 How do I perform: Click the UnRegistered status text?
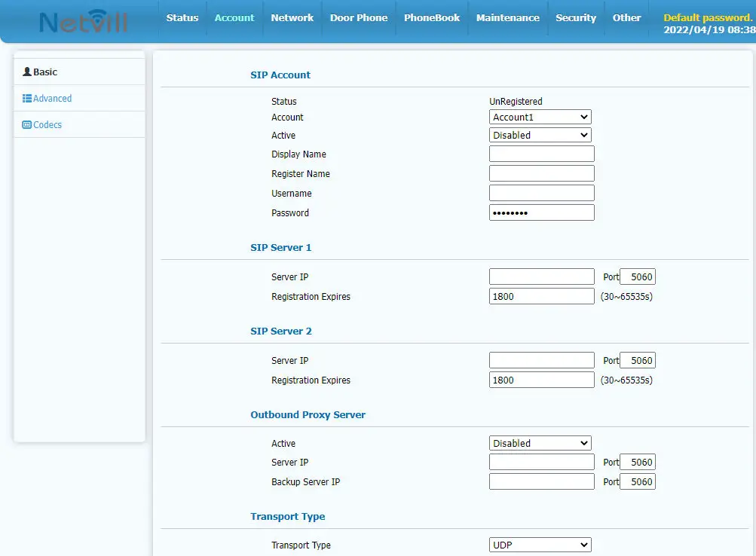(x=516, y=102)
